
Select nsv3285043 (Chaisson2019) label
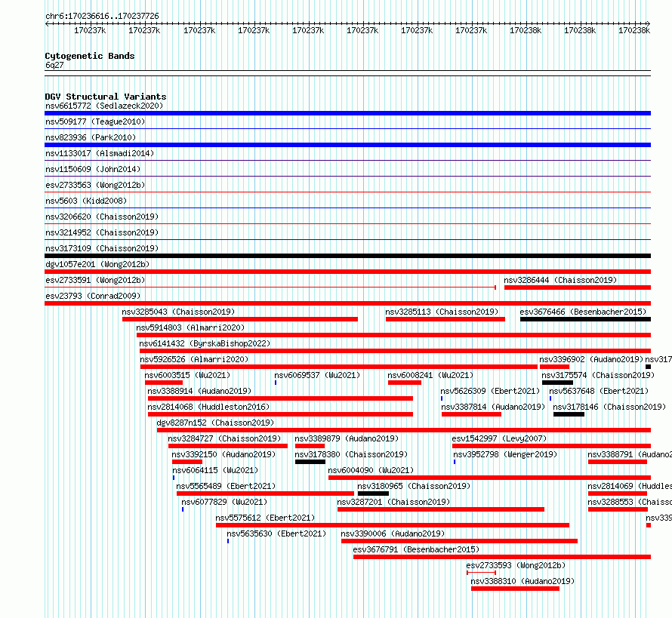coord(178,312)
